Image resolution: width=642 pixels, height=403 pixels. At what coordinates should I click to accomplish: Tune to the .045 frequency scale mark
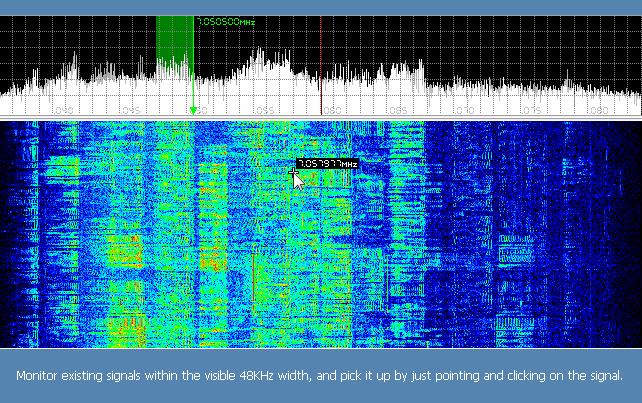(x=130, y=110)
